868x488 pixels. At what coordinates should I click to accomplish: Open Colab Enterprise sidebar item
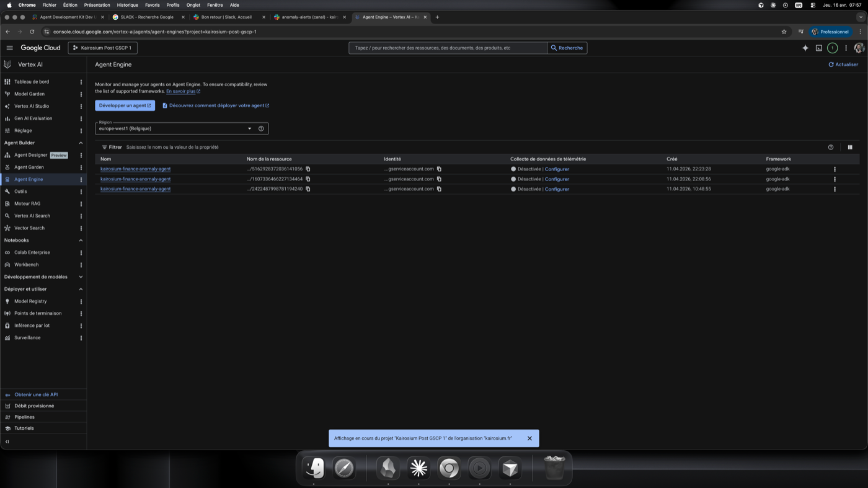click(x=32, y=252)
